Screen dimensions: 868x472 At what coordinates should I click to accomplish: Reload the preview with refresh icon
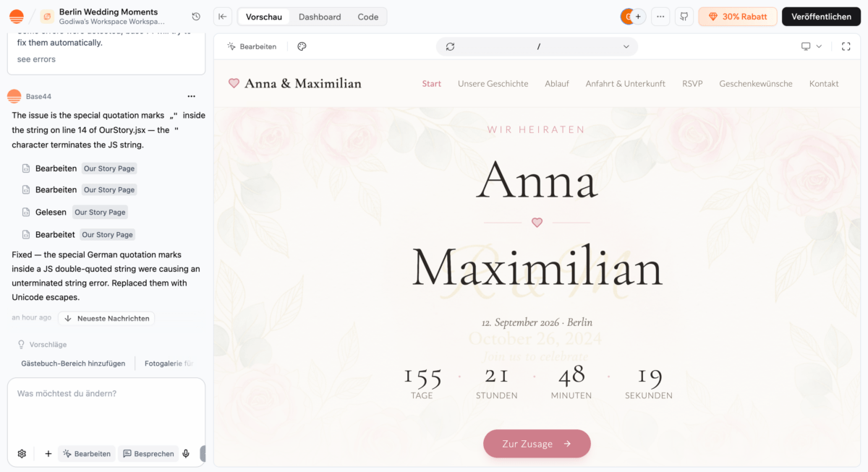[450, 46]
